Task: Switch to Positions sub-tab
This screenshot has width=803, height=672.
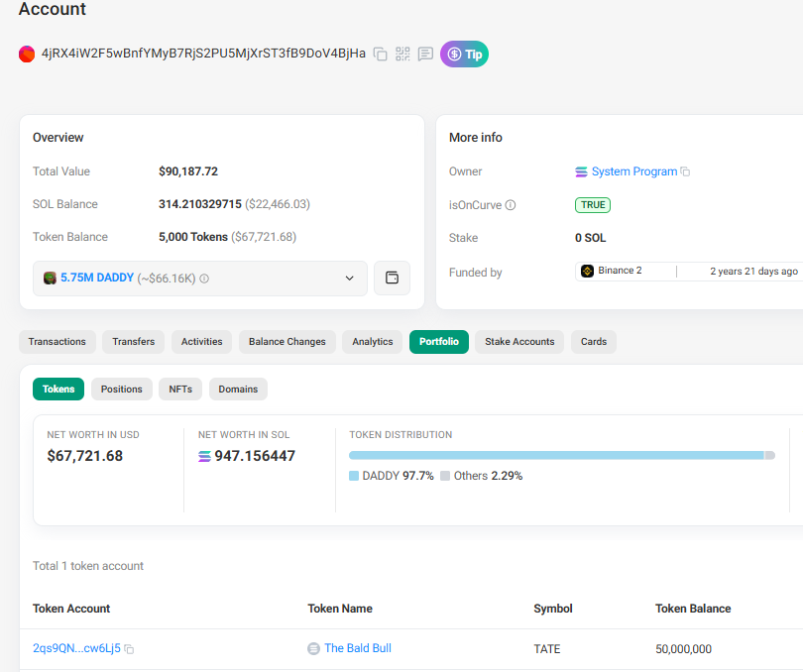Action: 121,390
